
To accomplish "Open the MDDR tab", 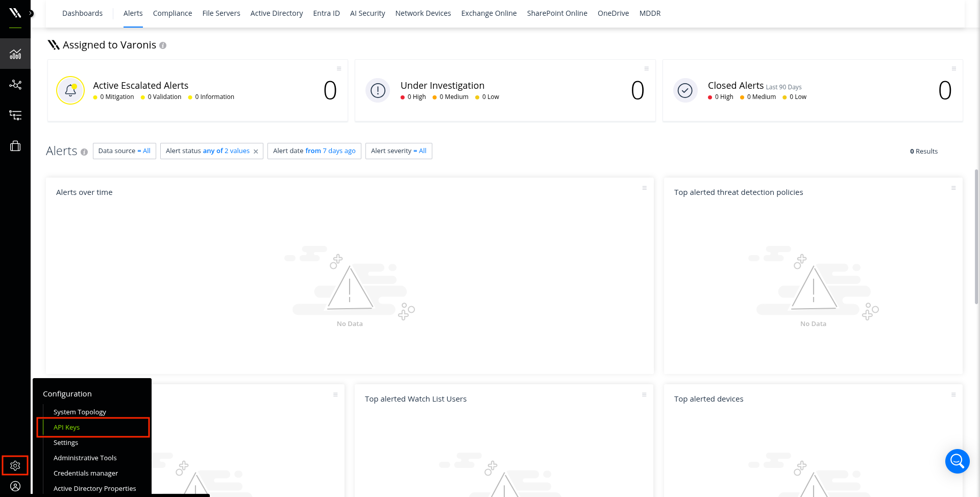I will pos(650,13).
